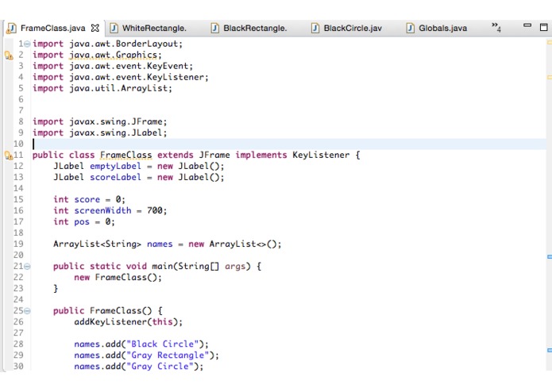The image size is (552, 392).
Task: Click the Java file icon on Globals.java tab
Action: click(410, 28)
